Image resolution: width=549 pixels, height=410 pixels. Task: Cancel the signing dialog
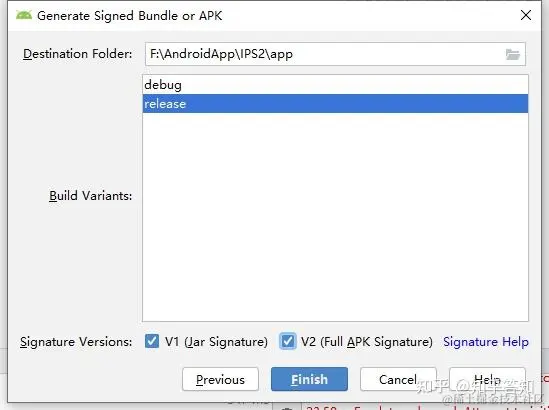(x=398, y=379)
